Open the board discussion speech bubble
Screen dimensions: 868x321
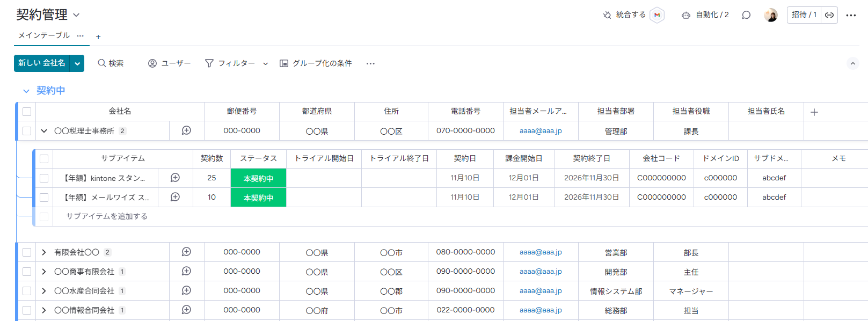746,15
